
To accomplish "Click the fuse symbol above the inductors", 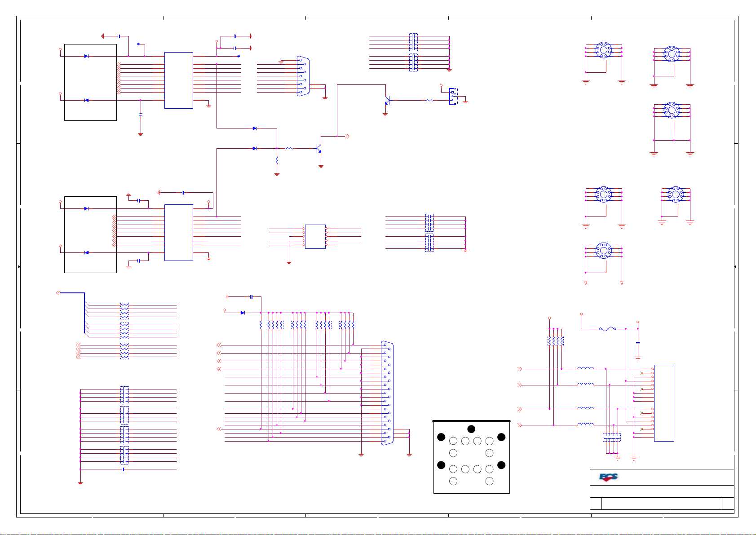I will [x=607, y=329].
